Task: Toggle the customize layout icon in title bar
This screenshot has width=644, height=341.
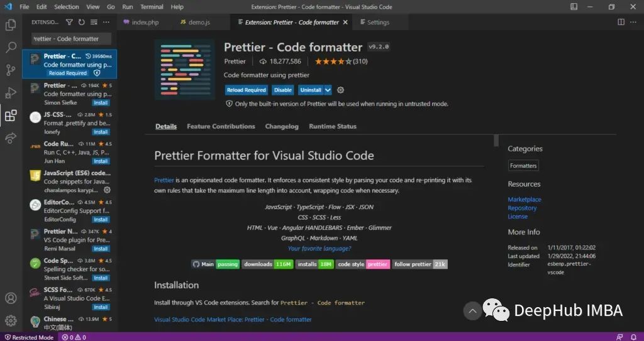Action: [574, 6]
